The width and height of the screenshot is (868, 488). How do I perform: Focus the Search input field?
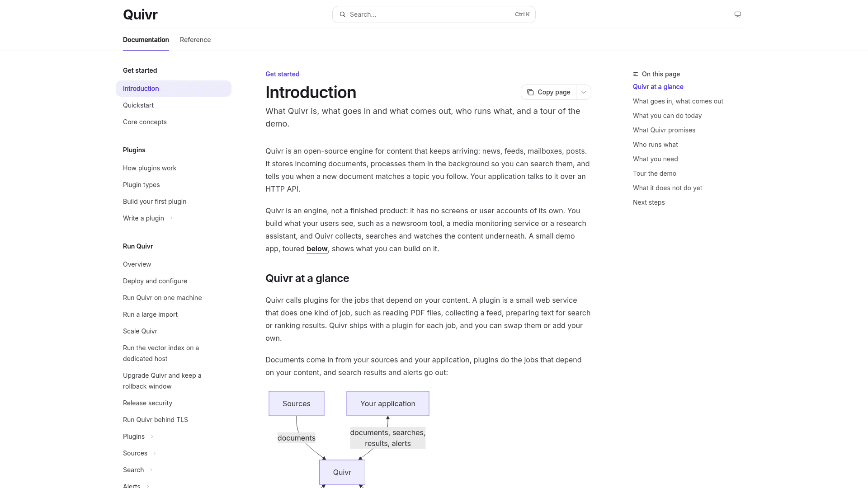[x=434, y=14]
